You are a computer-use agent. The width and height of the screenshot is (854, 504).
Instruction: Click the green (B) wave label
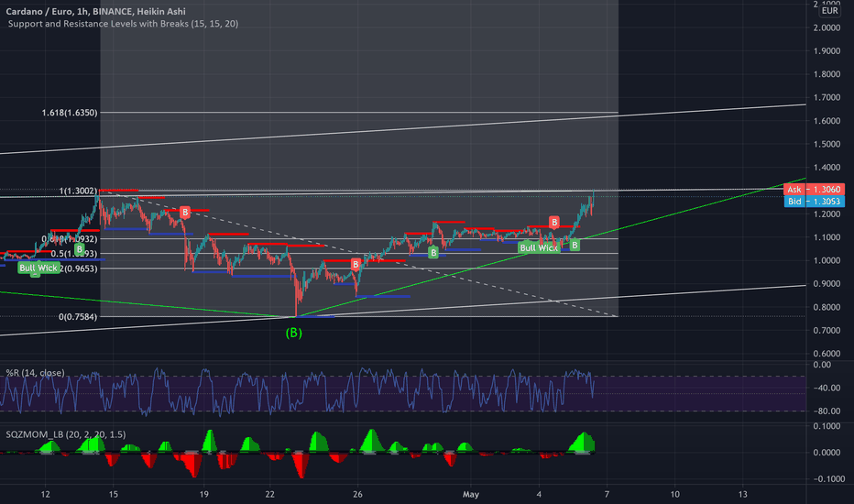(293, 333)
